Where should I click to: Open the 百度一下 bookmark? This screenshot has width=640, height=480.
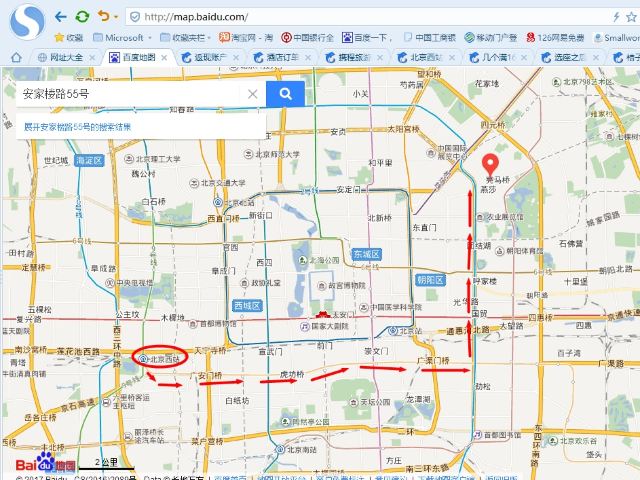pyautogui.click(x=367, y=38)
